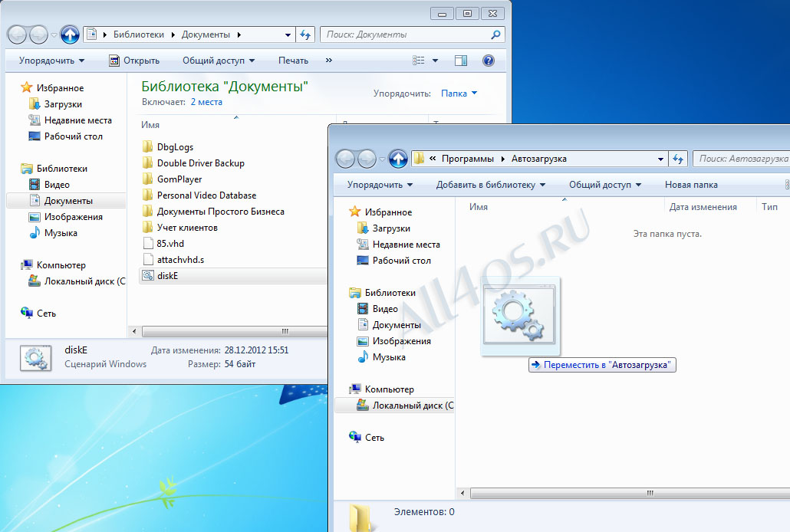This screenshot has height=532, width=790.
Task: Open the '2 места' library locations link
Action: (206, 102)
